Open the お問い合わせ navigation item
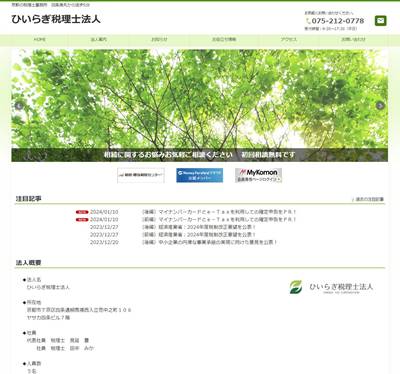400x374 pixels. 353,39
